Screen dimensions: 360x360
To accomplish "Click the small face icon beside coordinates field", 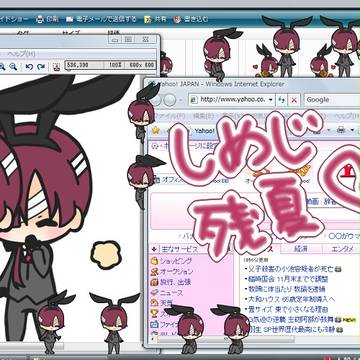I will pyautogui.click(x=56, y=66).
